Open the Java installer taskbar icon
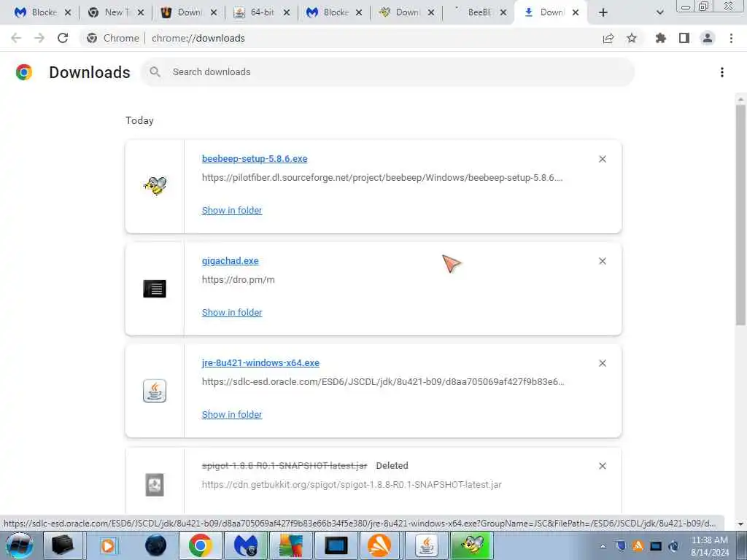Image resolution: width=747 pixels, height=560 pixels. click(x=426, y=545)
